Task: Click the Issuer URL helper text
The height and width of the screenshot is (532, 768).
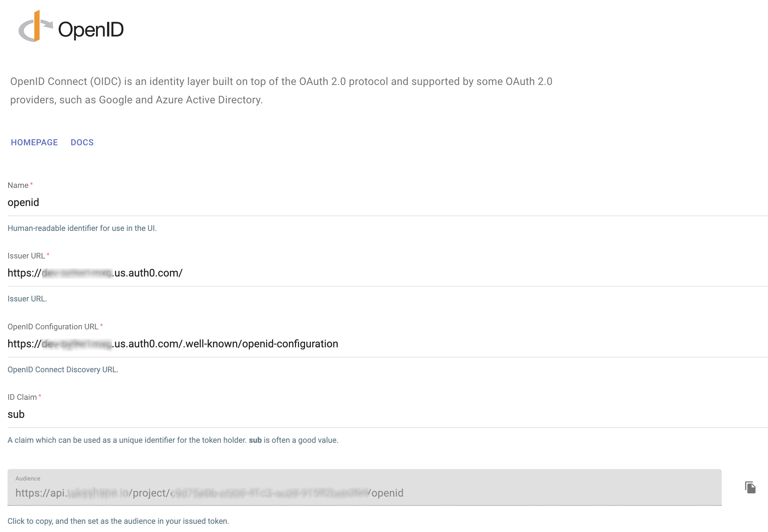Action: [x=27, y=299]
